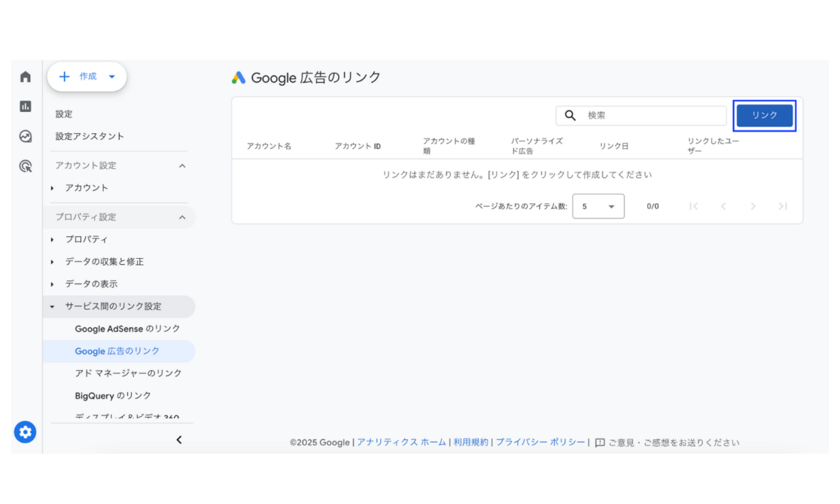Click the search magnifier icon
840x504 pixels.
pos(571,115)
